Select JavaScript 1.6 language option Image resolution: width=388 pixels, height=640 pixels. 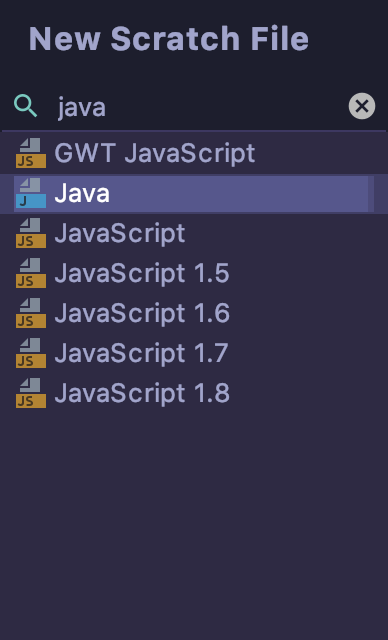[x=194, y=313]
